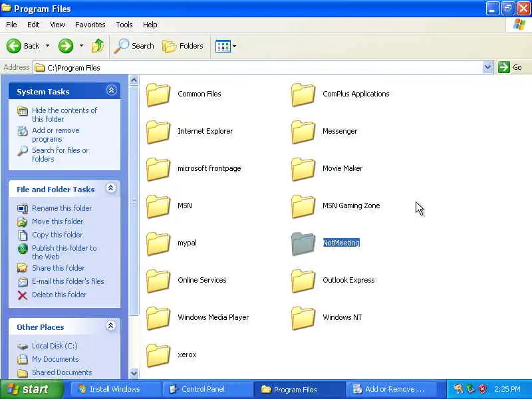Expand the address bar dropdown
This screenshot has width=532, height=399.
click(487, 67)
